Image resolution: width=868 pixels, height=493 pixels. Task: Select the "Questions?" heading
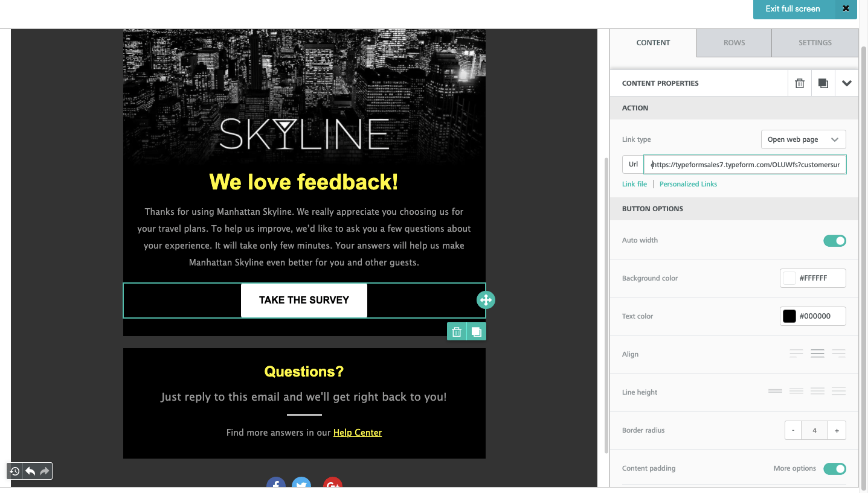coord(304,372)
